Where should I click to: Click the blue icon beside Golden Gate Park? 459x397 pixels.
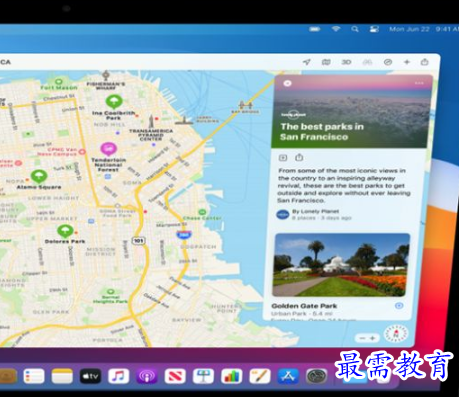(399, 306)
